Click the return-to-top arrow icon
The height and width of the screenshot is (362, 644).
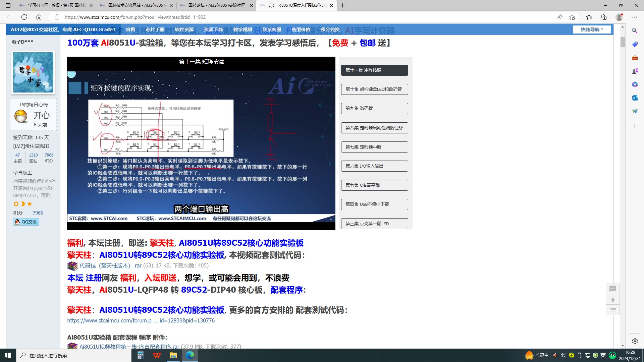coord(613,299)
